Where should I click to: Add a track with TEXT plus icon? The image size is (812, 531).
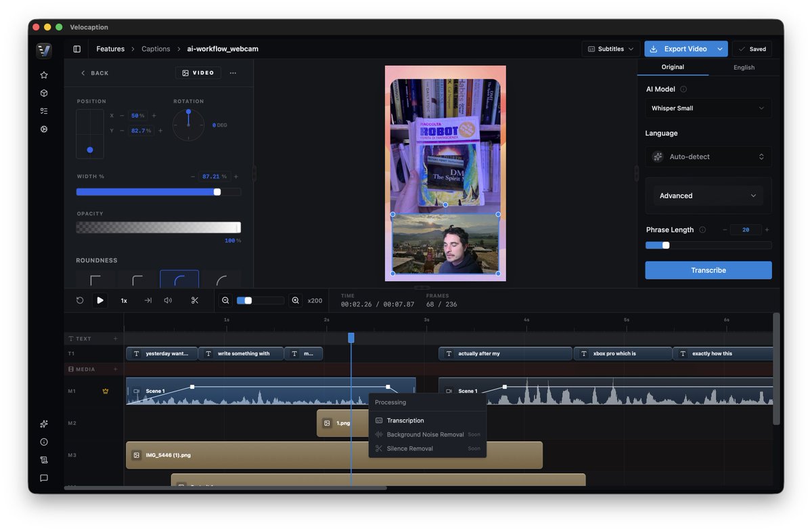click(x=115, y=339)
